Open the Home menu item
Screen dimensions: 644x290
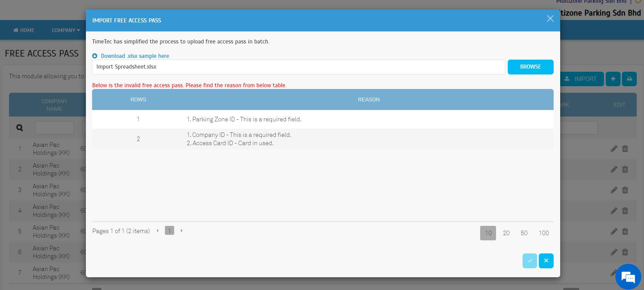[24, 30]
